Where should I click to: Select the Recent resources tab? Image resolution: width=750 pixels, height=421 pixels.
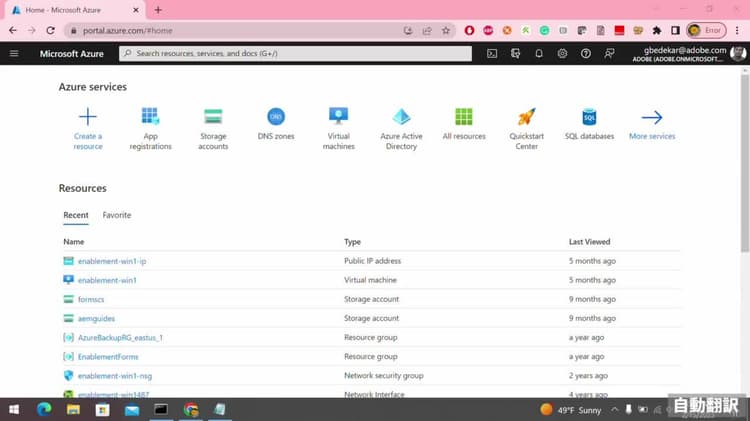point(76,215)
